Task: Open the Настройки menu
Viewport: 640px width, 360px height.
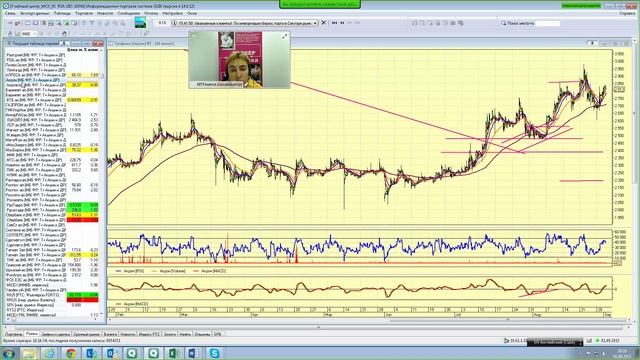Action: pyautogui.click(x=172, y=13)
